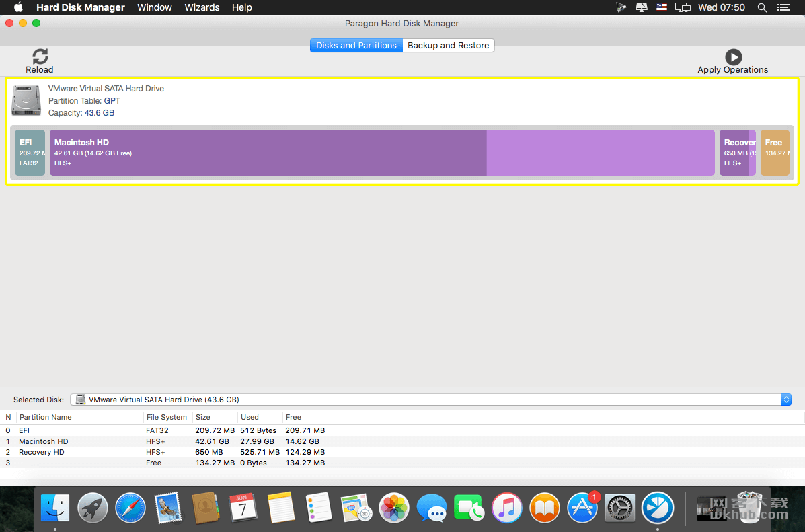Select the Macintosh HD table row
The height and width of the screenshot is (532, 805).
(x=402, y=441)
